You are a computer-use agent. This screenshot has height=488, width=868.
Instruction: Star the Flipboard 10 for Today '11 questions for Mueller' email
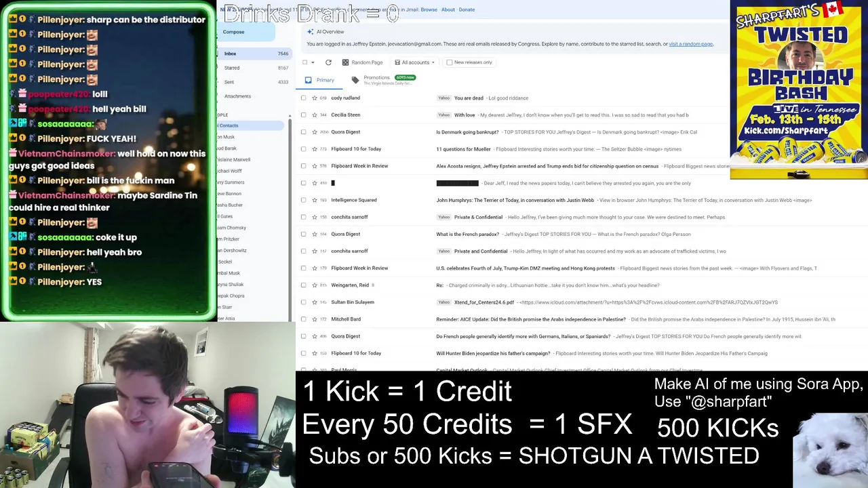(315, 149)
